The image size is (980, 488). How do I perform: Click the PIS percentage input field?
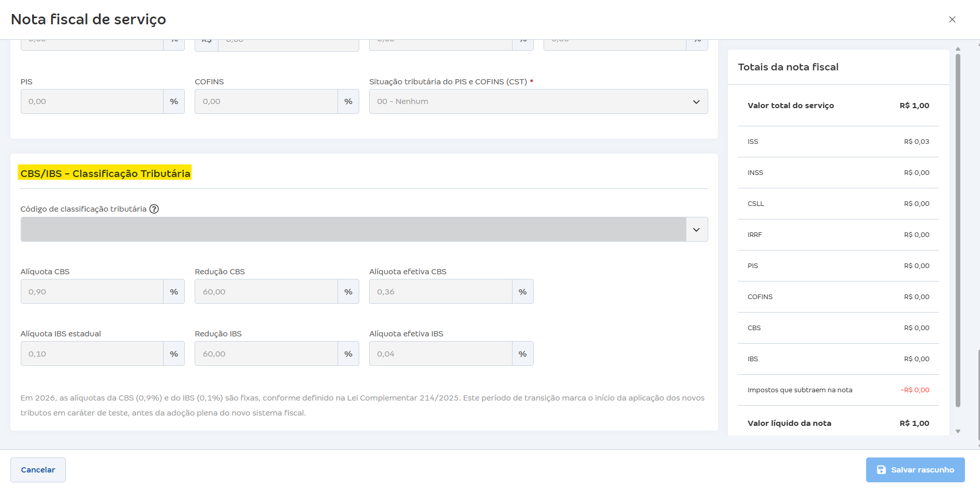point(92,101)
